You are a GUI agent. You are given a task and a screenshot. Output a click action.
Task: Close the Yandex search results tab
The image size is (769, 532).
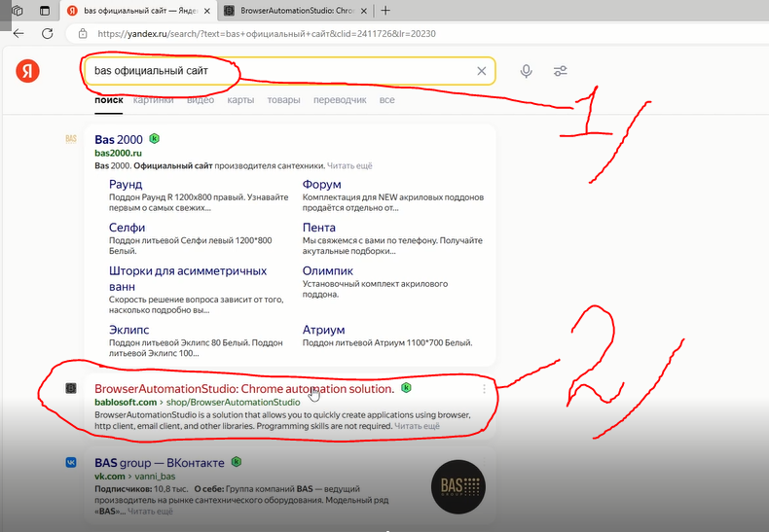[x=207, y=11]
